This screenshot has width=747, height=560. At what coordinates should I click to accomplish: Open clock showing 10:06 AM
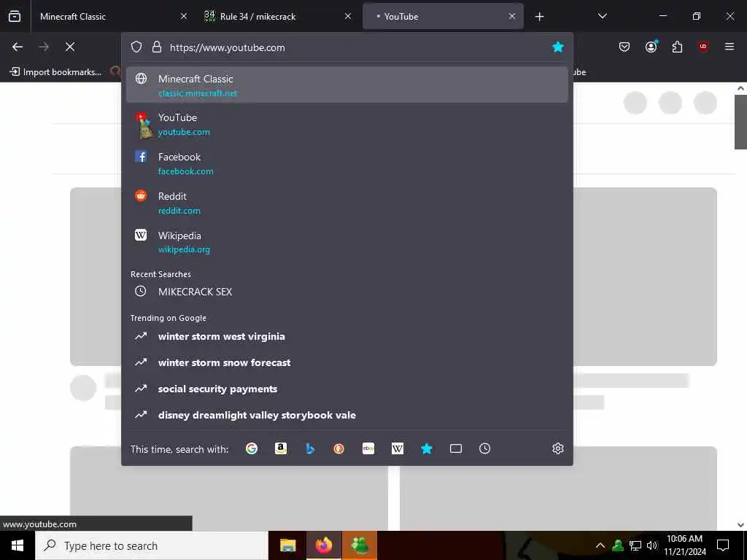coord(684,545)
